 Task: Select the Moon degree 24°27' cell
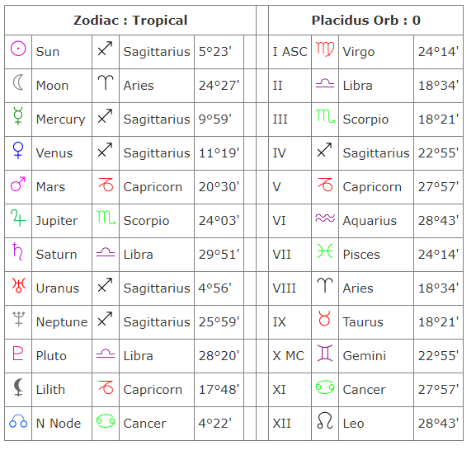219,86
